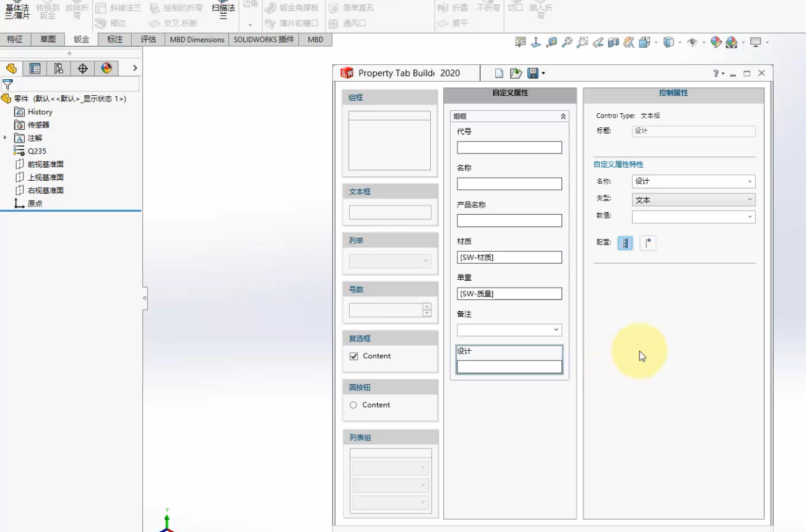Toggle the 复选框 Content checkbox
The height and width of the screenshot is (532, 806).
pos(354,356)
